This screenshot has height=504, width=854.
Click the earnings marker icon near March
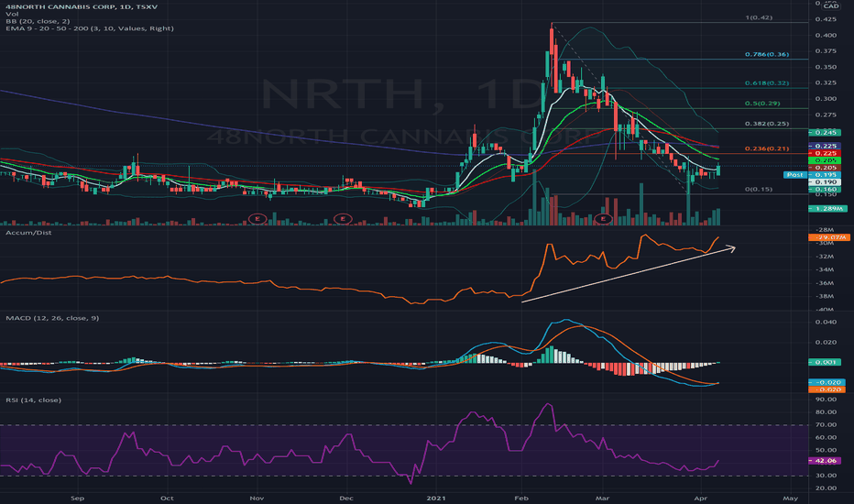(x=603, y=218)
